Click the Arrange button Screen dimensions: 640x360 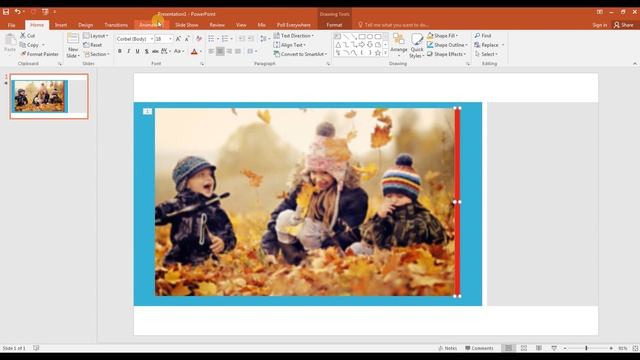point(399,45)
